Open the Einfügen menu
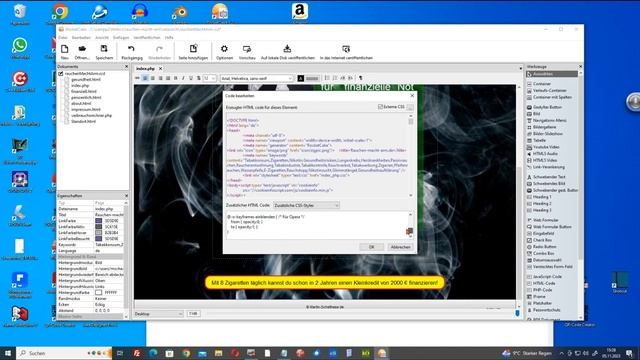The width and height of the screenshot is (640, 360). pos(121,38)
